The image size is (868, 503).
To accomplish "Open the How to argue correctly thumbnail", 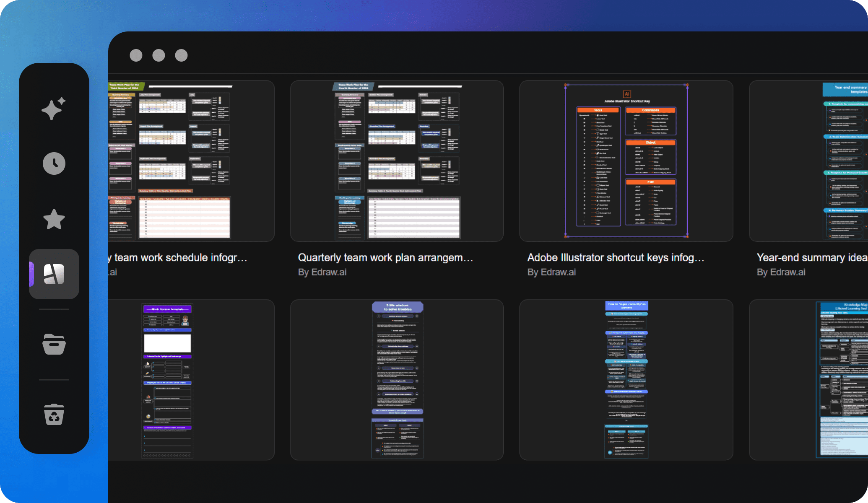I will 626,380.
